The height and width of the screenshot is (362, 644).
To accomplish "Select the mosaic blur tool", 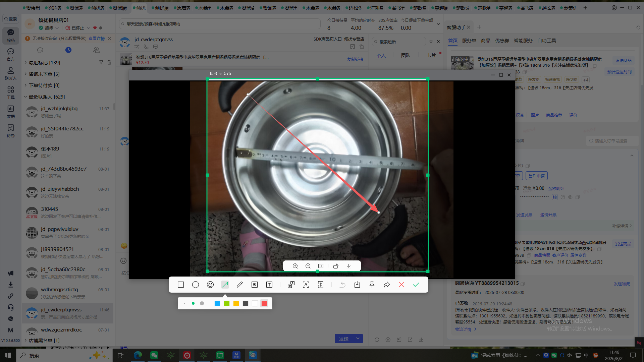I will click(x=255, y=285).
